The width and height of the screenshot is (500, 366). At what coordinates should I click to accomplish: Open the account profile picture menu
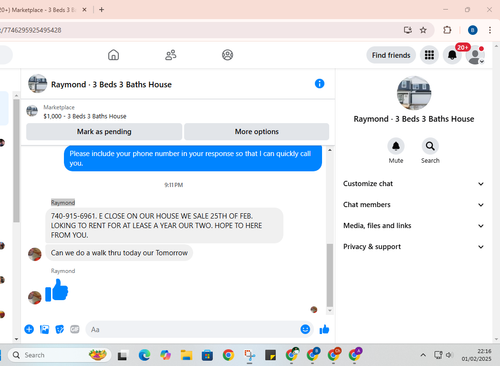475,55
